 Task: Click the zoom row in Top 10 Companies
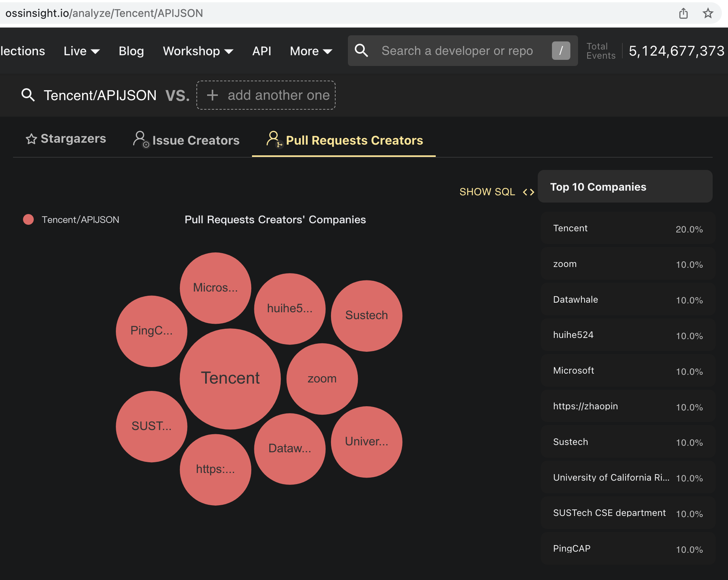pyautogui.click(x=628, y=264)
